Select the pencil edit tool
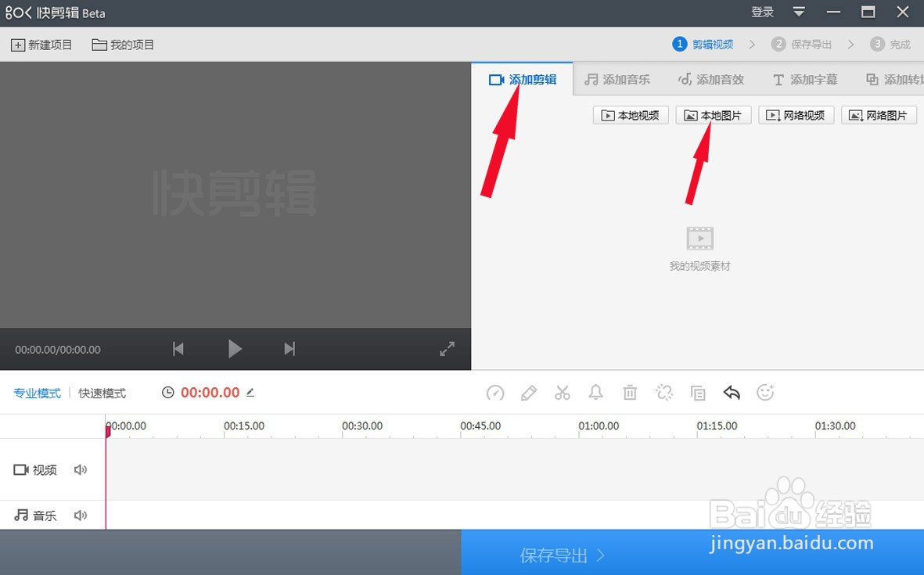 click(x=529, y=393)
